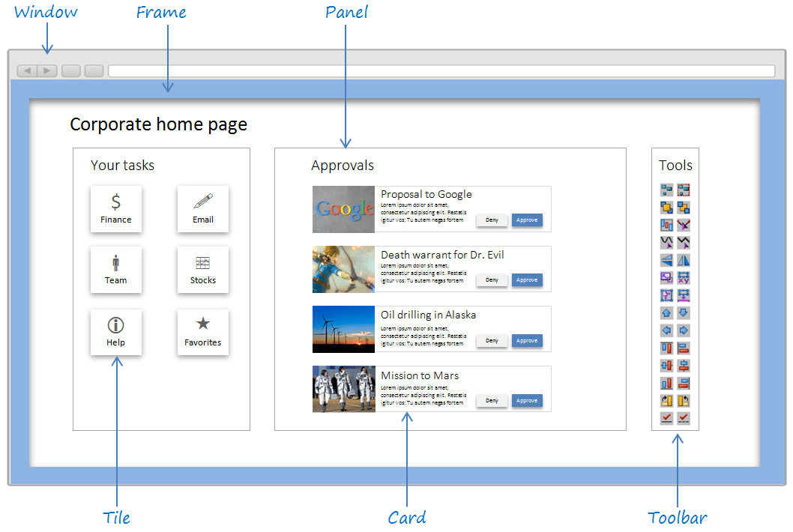The width and height of the screenshot is (793, 532).
Task: Click the browser back arrow
Action: coord(27,70)
